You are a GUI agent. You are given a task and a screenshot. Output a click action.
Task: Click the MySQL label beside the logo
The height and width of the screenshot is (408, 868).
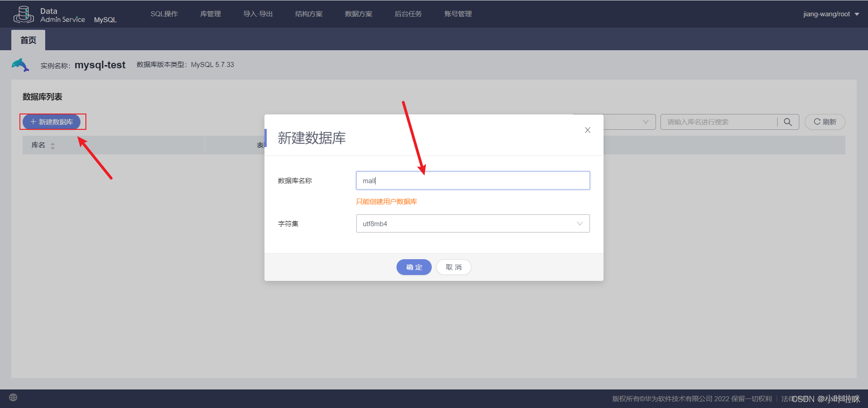[x=105, y=20]
